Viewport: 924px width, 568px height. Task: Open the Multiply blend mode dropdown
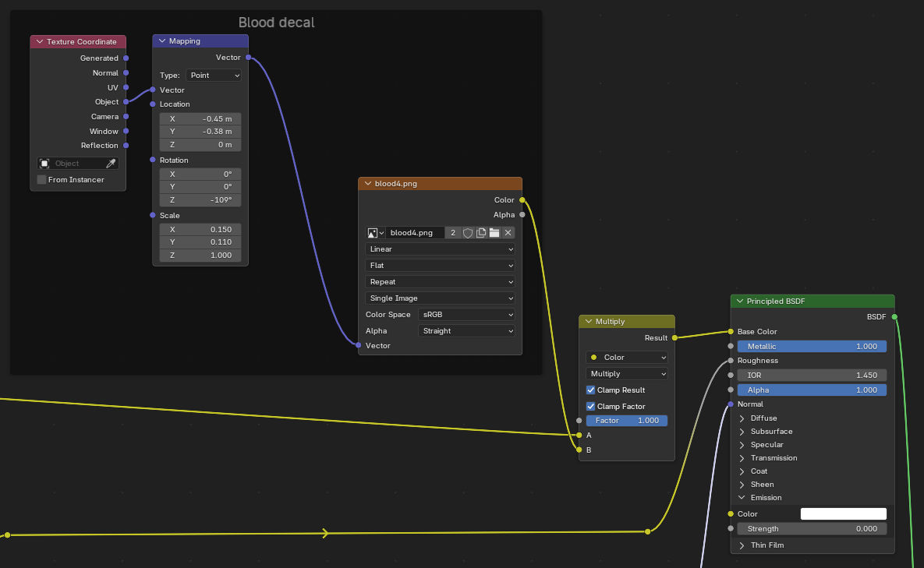[x=627, y=374]
